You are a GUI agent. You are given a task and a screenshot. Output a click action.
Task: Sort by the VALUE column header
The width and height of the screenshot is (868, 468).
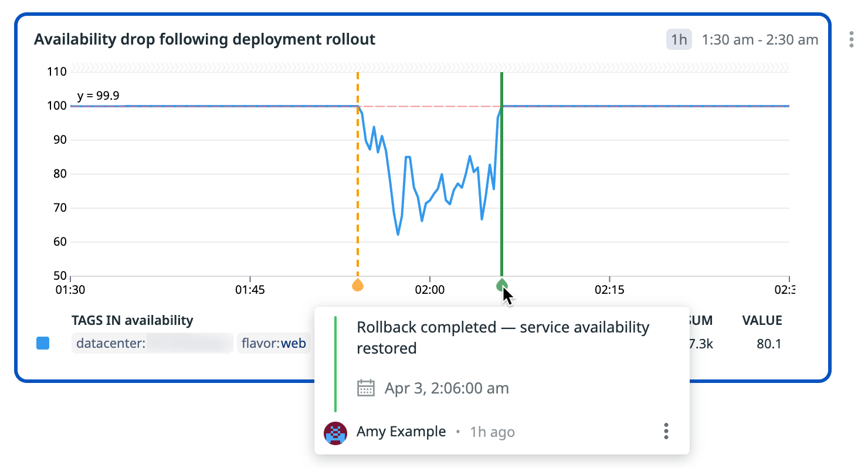(x=762, y=320)
